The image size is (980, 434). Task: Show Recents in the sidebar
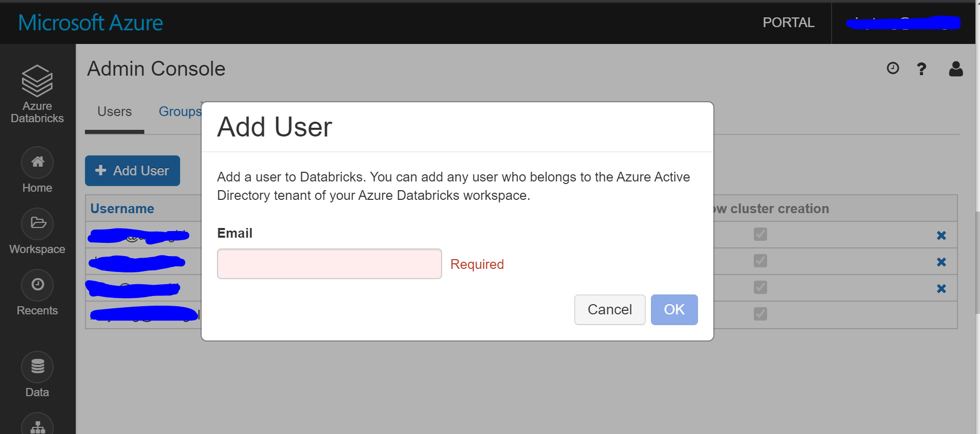[x=37, y=293]
